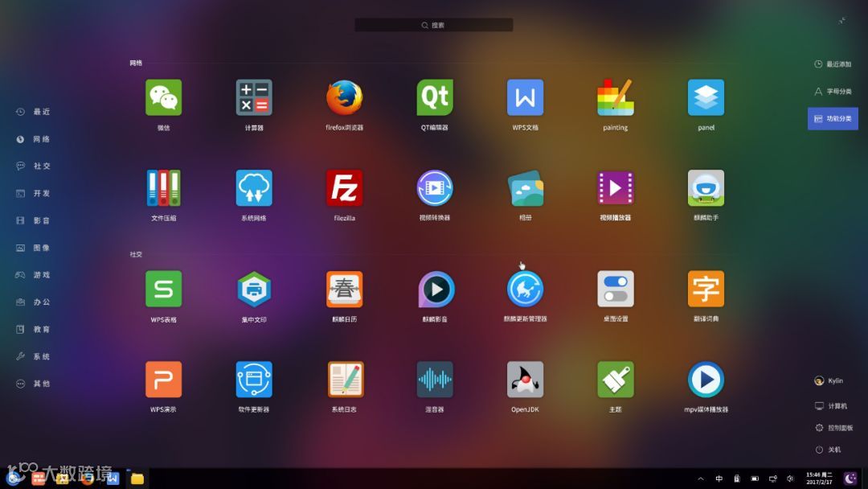The width and height of the screenshot is (868, 489).
Task: Open the 主题 themes app
Action: (x=615, y=380)
